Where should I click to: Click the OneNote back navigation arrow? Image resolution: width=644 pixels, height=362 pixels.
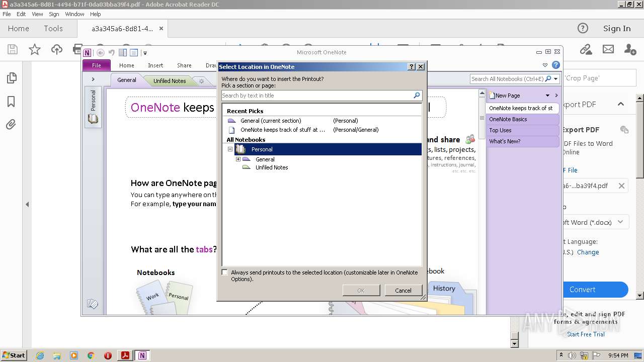[101, 53]
